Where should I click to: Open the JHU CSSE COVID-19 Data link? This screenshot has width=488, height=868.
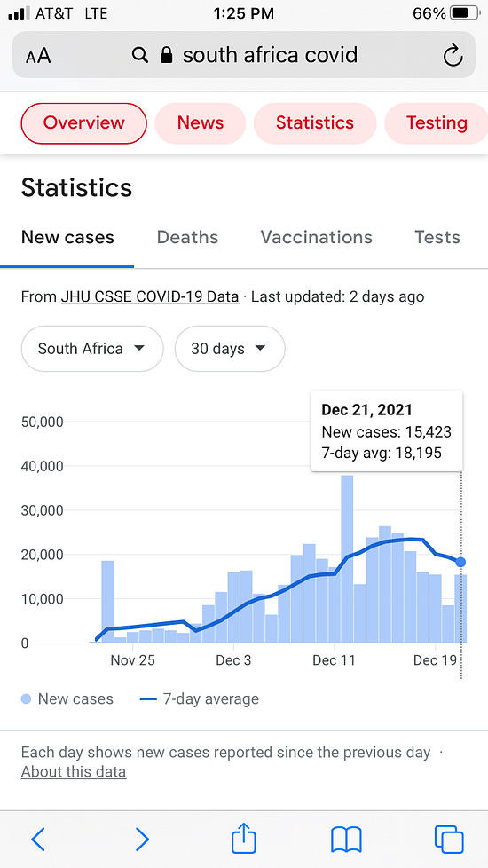click(150, 296)
